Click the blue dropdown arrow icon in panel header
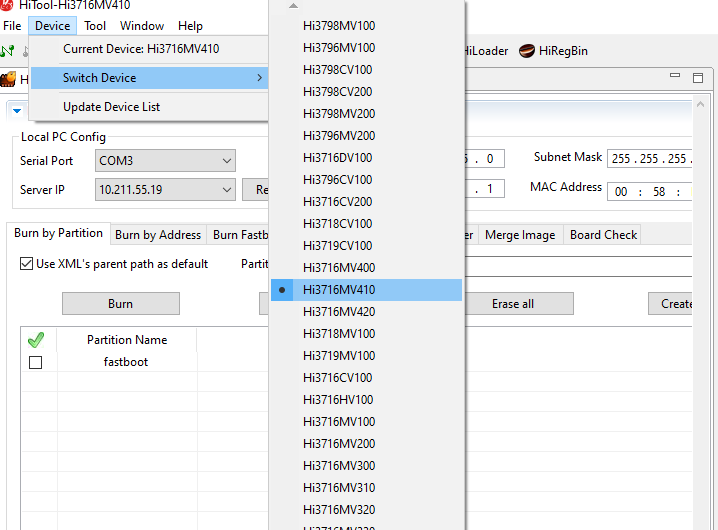This screenshot has height=530, width=718. point(17,109)
